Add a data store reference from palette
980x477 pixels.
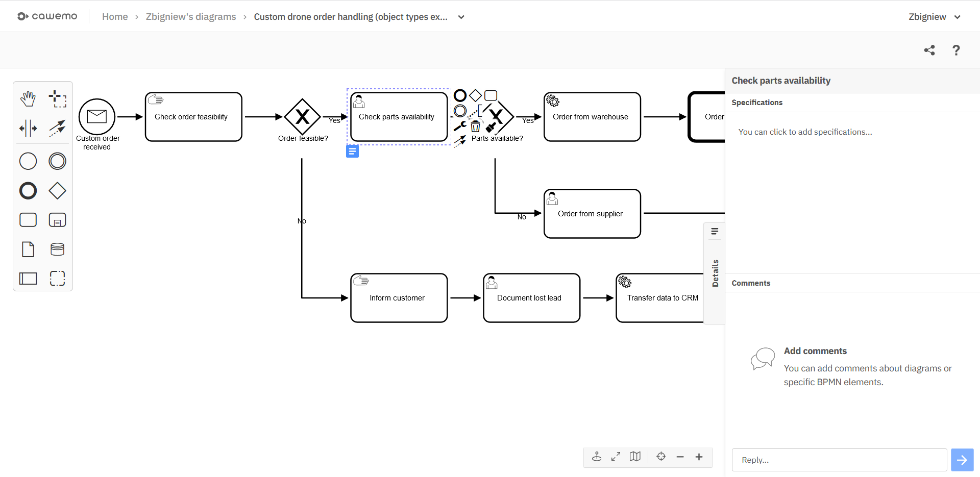57,249
